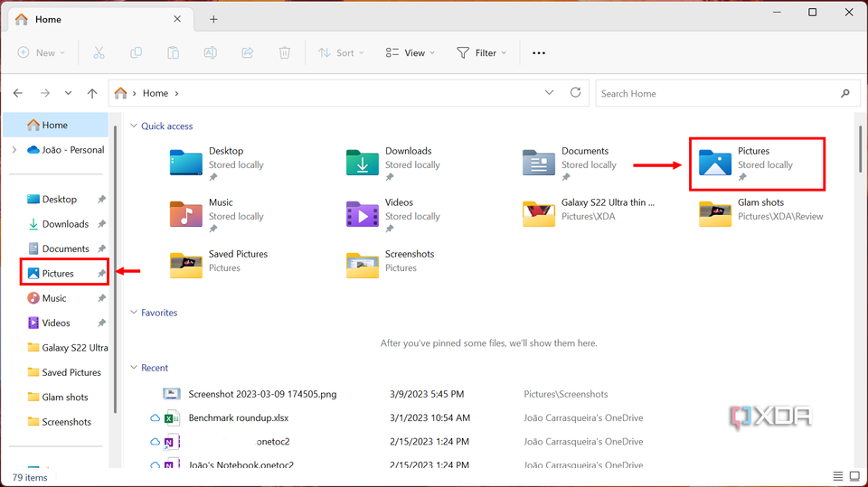Go up one level with up arrow
868x487 pixels.
[x=92, y=93]
